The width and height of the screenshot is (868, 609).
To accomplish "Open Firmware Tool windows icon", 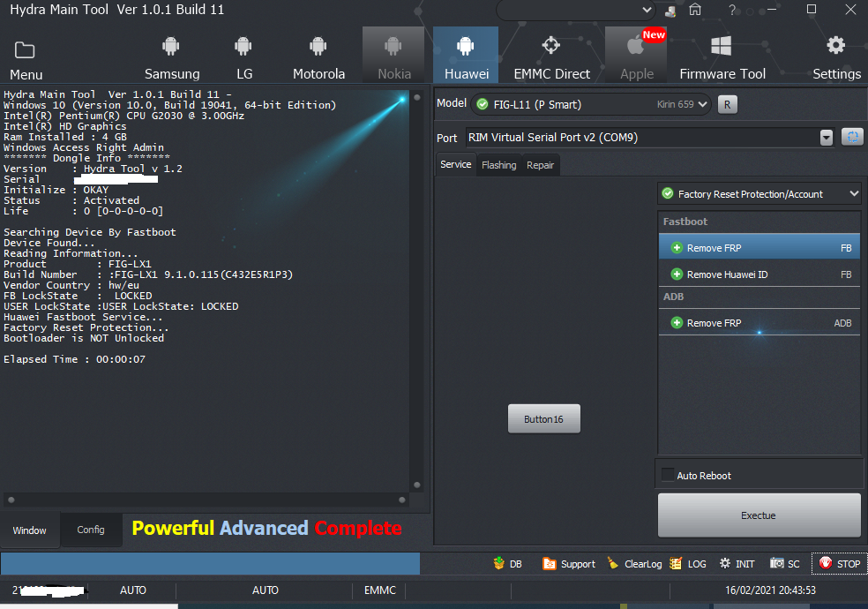I will pyautogui.click(x=722, y=46).
